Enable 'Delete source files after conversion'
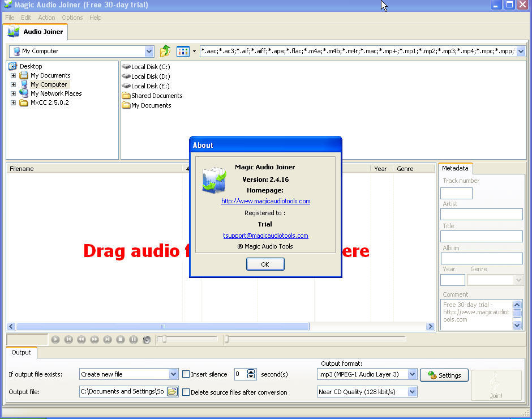532x419 pixels. click(186, 392)
